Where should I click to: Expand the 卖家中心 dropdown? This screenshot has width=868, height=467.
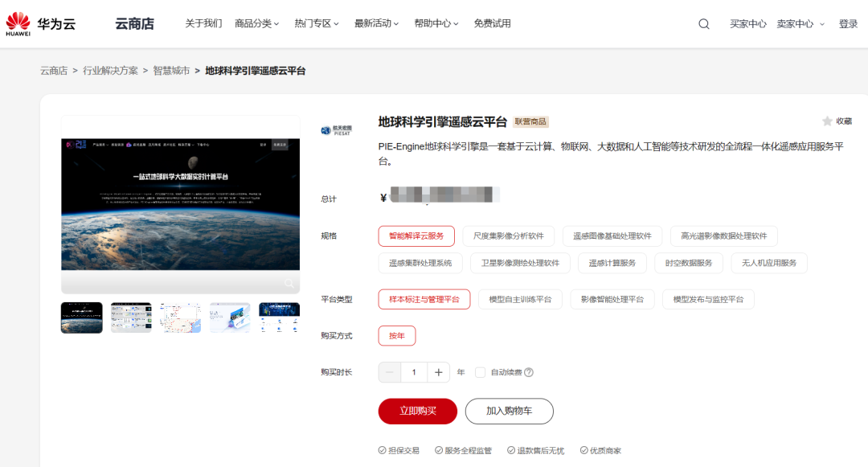(800, 24)
